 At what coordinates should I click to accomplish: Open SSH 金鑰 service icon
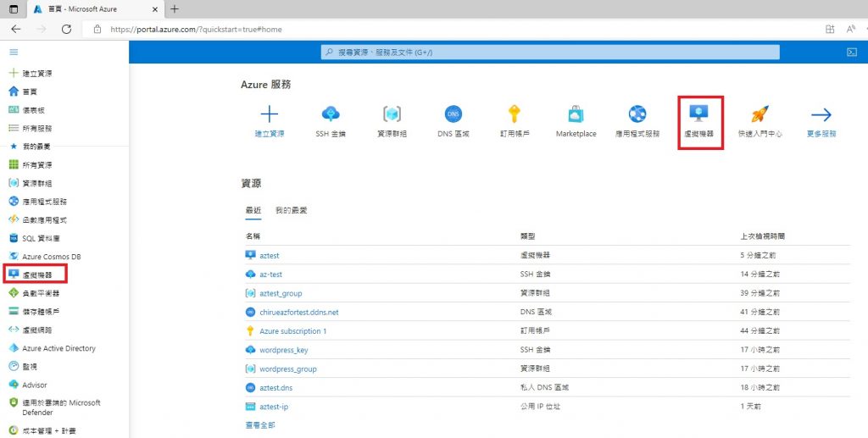(331, 114)
